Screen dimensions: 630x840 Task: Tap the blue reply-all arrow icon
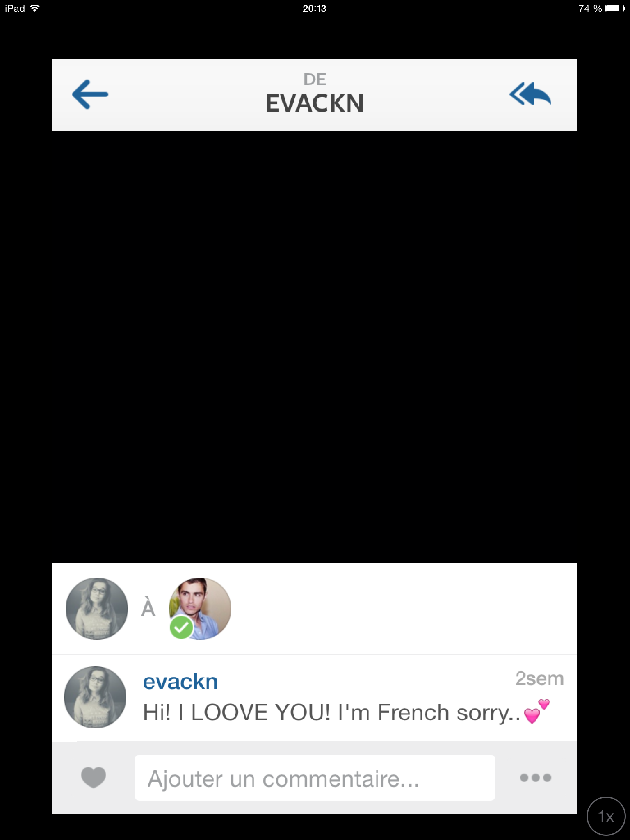click(530, 94)
